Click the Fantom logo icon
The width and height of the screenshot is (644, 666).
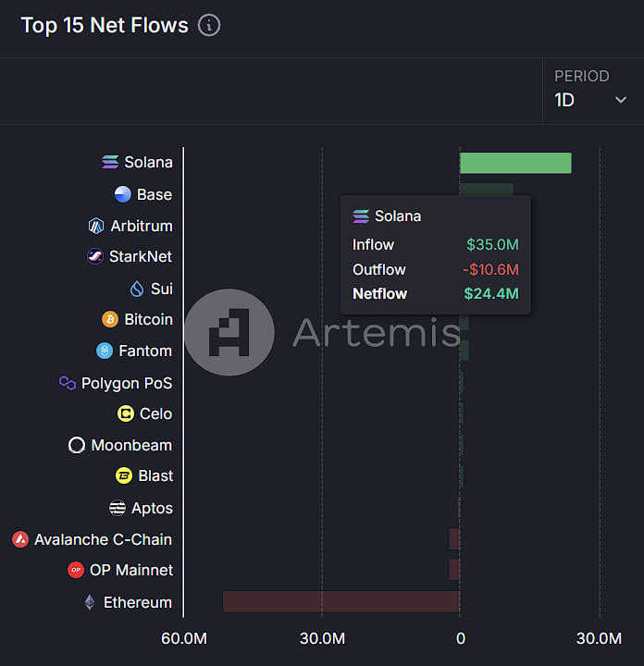pyautogui.click(x=105, y=351)
